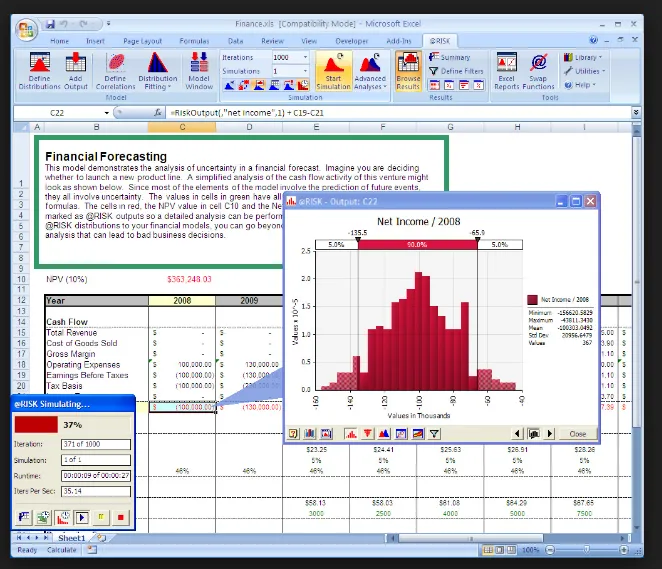Click the Excel recalculation icon in simulating dialog
Viewport: 662px width, 569px height.
[43, 517]
